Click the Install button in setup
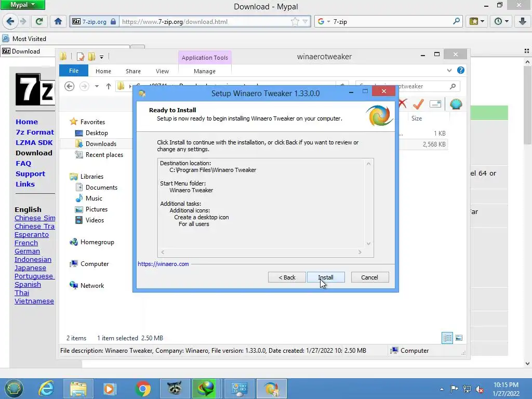 click(326, 277)
